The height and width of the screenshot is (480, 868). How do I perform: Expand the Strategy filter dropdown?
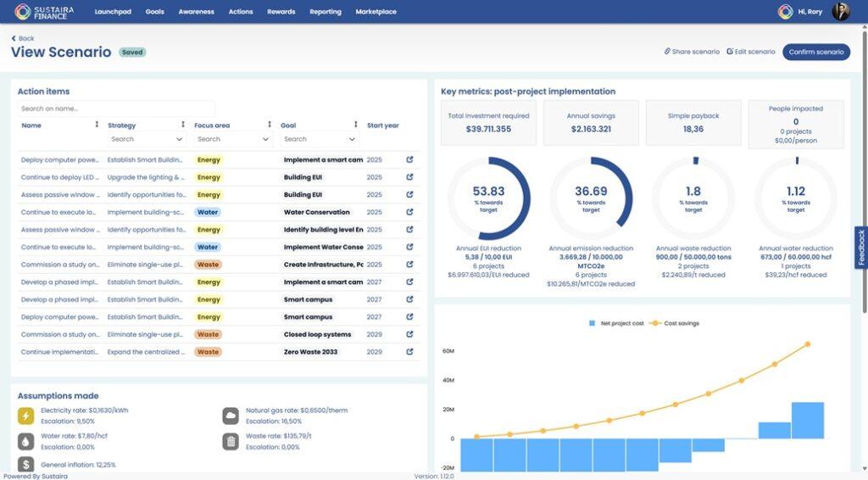[x=147, y=139]
